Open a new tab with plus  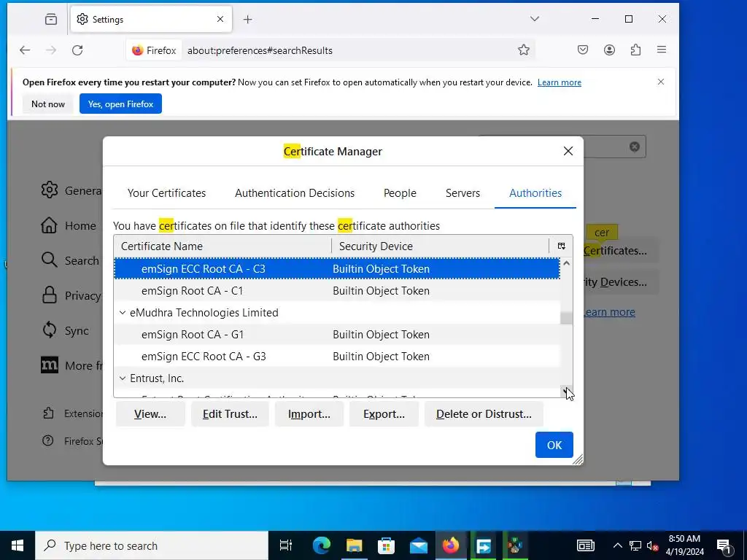(248, 20)
